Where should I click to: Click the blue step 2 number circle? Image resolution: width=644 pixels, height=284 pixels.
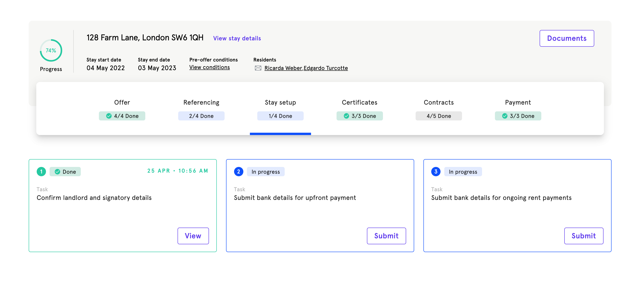click(238, 172)
